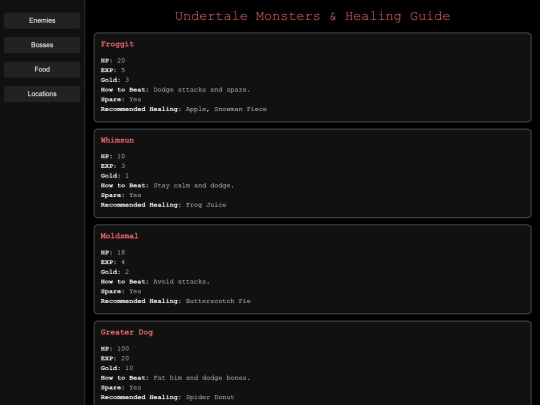Image resolution: width=540 pixels, height=405 pixels.
Task: Go to Bosses in the sidebar
Action: tap(42, 45)
